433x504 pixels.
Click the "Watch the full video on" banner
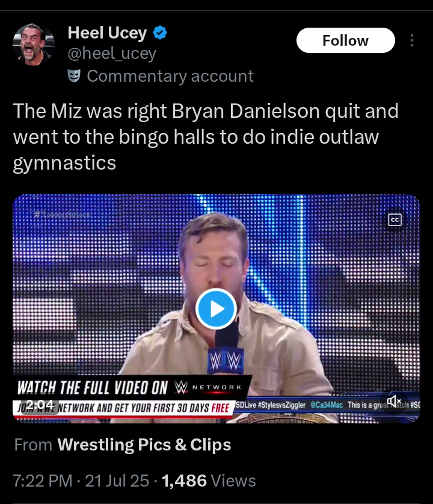(93, 387)
